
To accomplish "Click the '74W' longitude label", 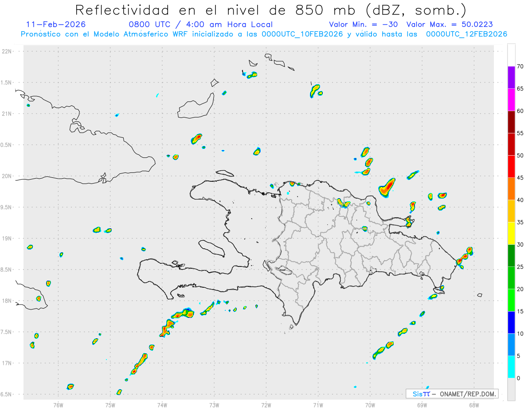I will (162, 404).
